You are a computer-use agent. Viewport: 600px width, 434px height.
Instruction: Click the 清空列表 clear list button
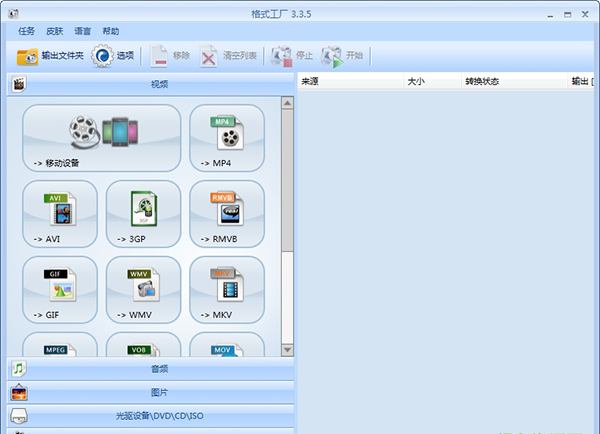pos(228,56)
